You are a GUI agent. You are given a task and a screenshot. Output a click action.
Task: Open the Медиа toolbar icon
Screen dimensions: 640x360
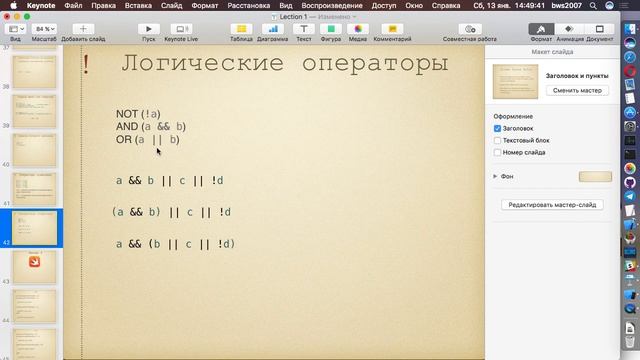pyautogui.click(x=358, y=29)
